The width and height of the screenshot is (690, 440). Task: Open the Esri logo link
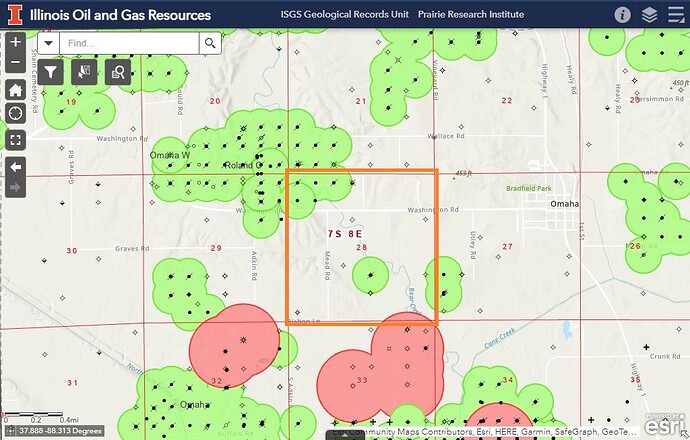click(664, 424)
